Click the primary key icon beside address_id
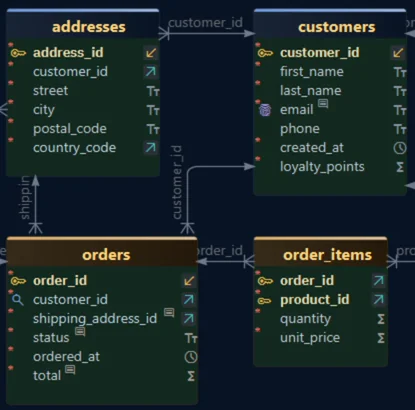The height and width of the screenshot is (410, 415). 18,53
